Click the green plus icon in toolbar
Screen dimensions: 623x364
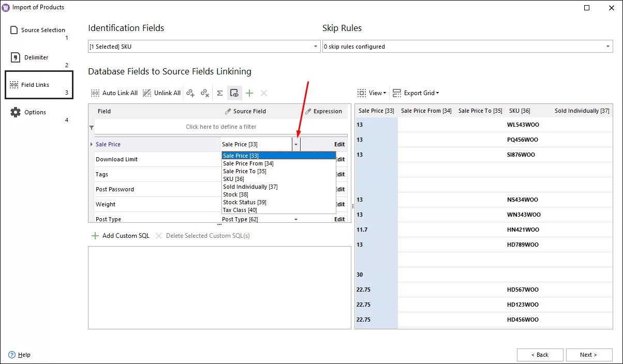pos(249,93)
